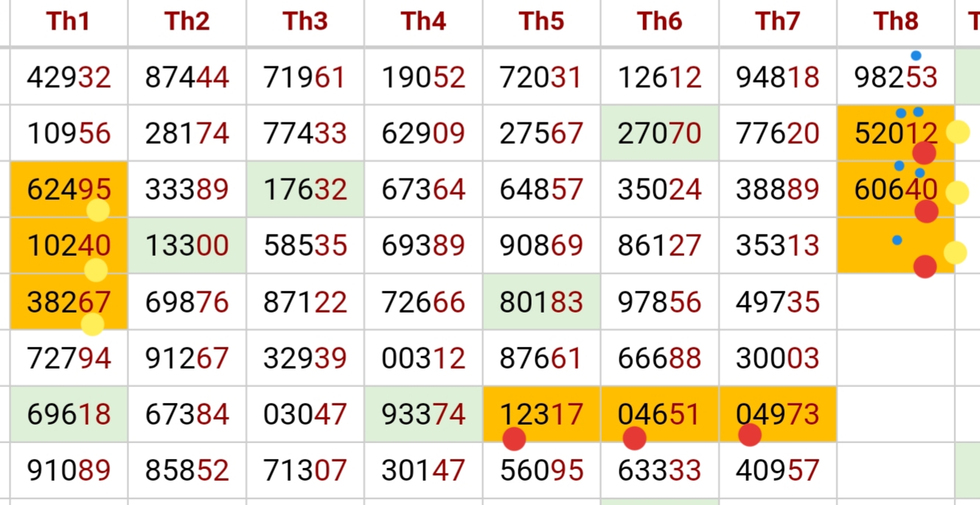Viewport: 980px width, 505px height.
Task: Click the blue dot above cell 98253
Action: pos(916,55)
